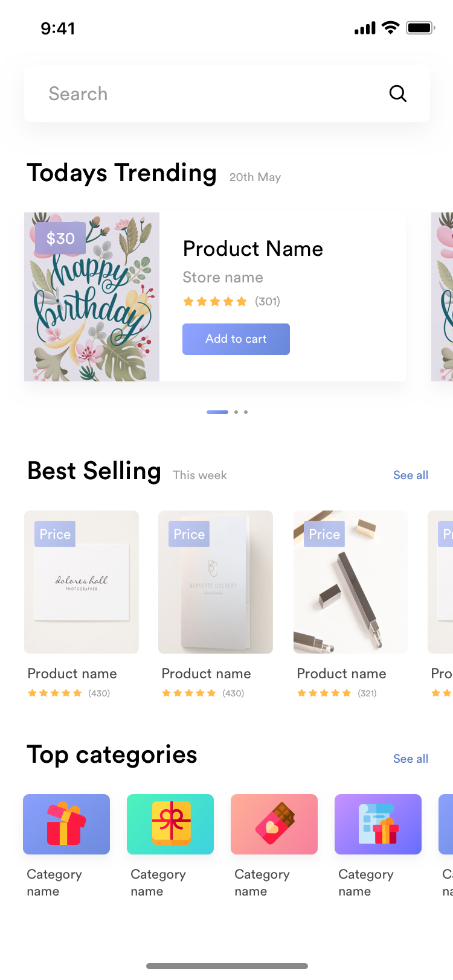Tap the Wi-Fi status icon
The image size is (453, 980).
(390, 27)
